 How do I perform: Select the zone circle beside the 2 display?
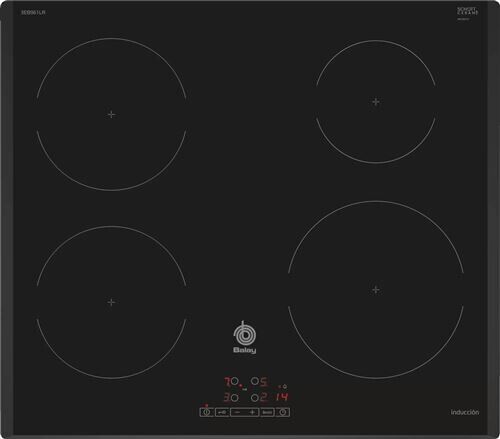(x=255, y=398)
